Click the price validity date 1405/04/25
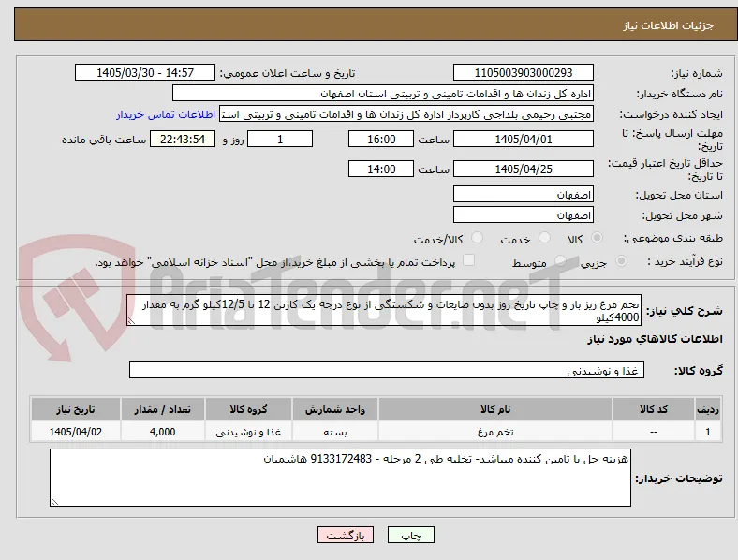The image size is (738, 560). pyautogui.click(x=524, y=169)
